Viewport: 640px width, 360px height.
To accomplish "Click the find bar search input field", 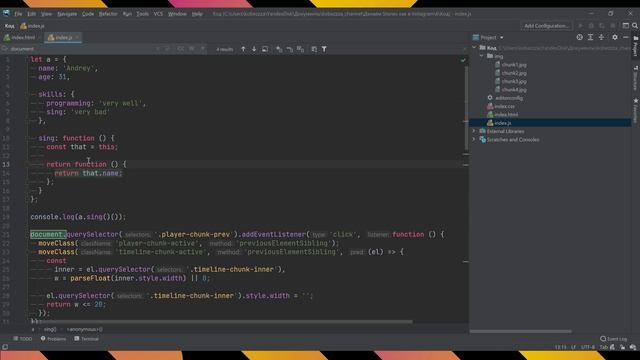I will (82, 49).
